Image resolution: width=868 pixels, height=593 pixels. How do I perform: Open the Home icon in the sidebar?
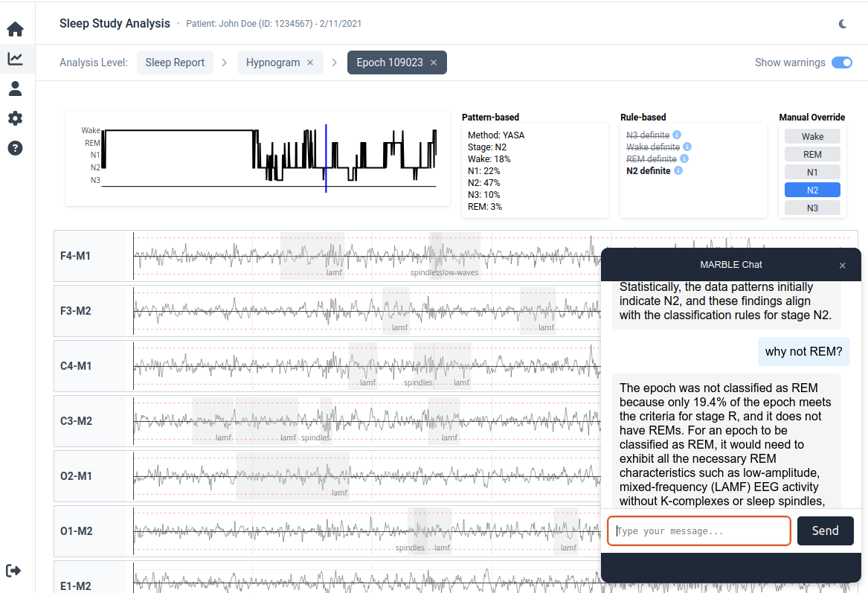tap(15, 29)
